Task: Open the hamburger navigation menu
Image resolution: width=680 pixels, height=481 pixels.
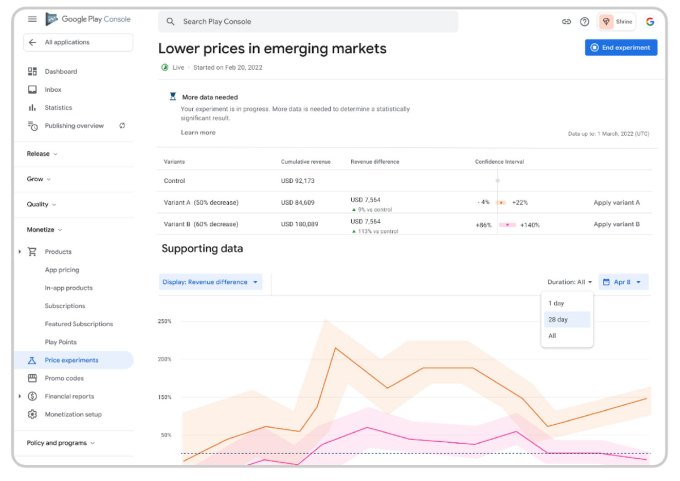Action: [x=33, y=19]
